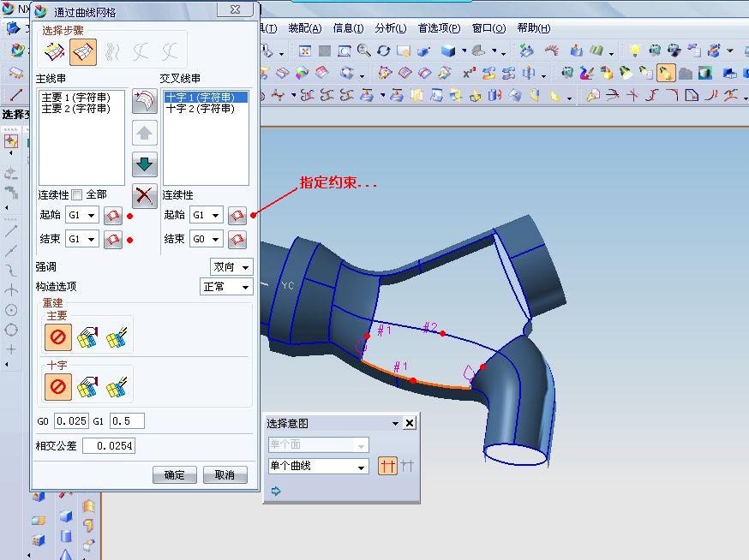Click the shaded cube rendering style icon
This screenshot has height=560, width=749.
pos(448,51)
